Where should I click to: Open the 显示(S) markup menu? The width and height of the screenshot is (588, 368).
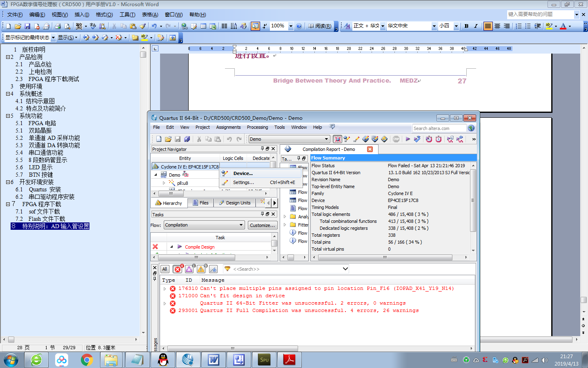coord(67,38)
